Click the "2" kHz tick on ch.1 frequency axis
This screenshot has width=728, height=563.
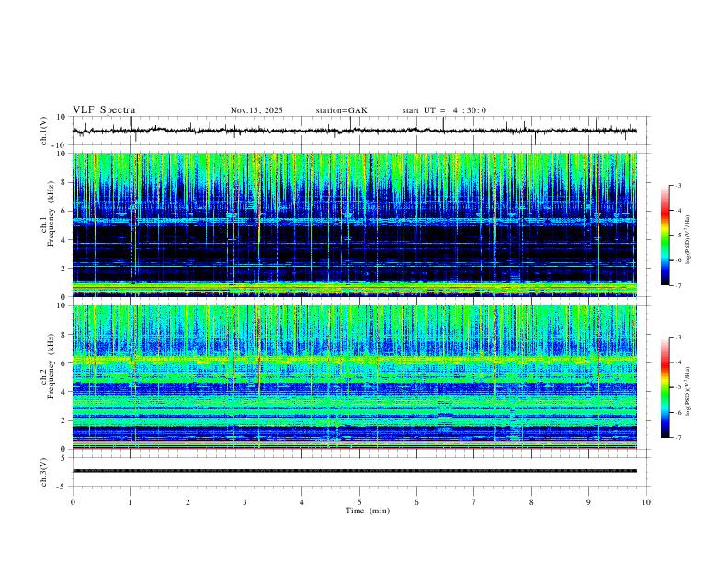(x=63, y=268)
